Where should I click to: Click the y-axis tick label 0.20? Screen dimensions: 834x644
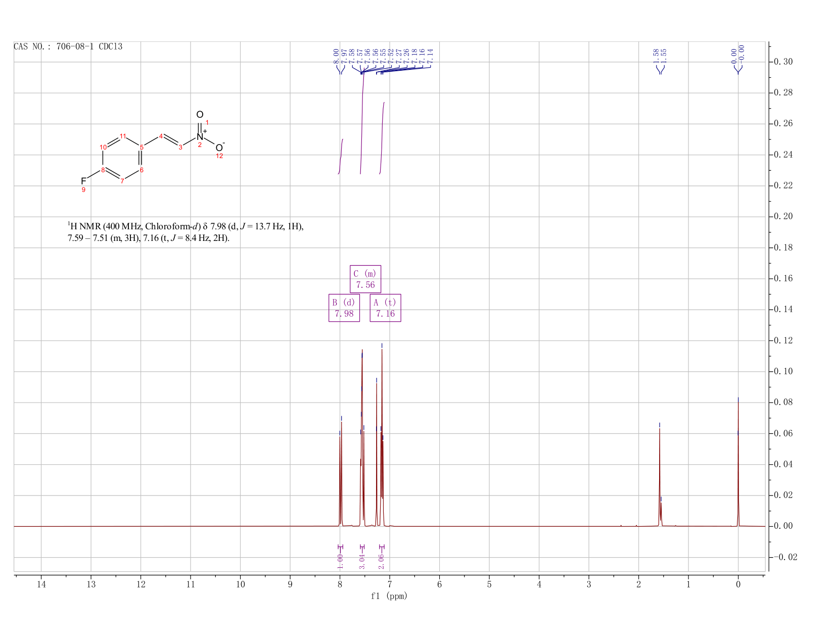click(784, 217)
